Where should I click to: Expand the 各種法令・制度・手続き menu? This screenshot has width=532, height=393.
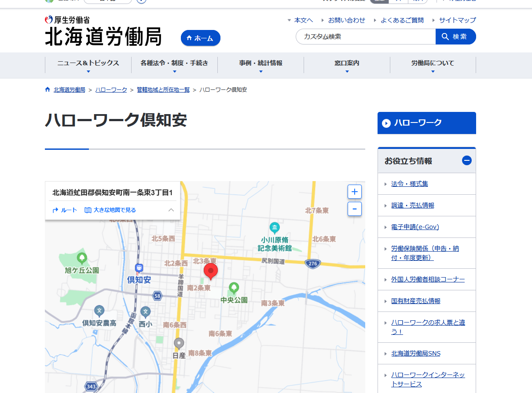coord(174,65)
